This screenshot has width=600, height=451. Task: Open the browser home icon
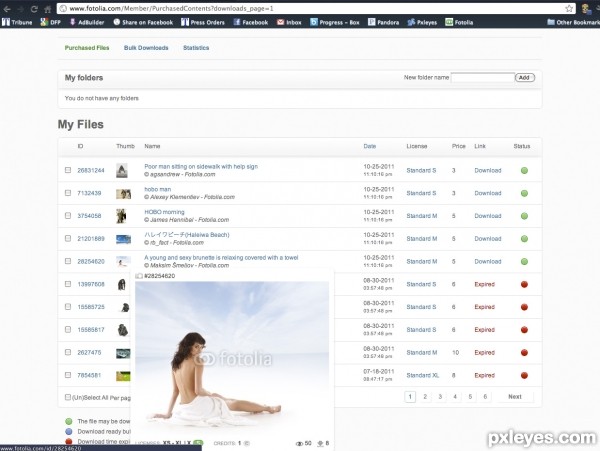pos(47,9)
